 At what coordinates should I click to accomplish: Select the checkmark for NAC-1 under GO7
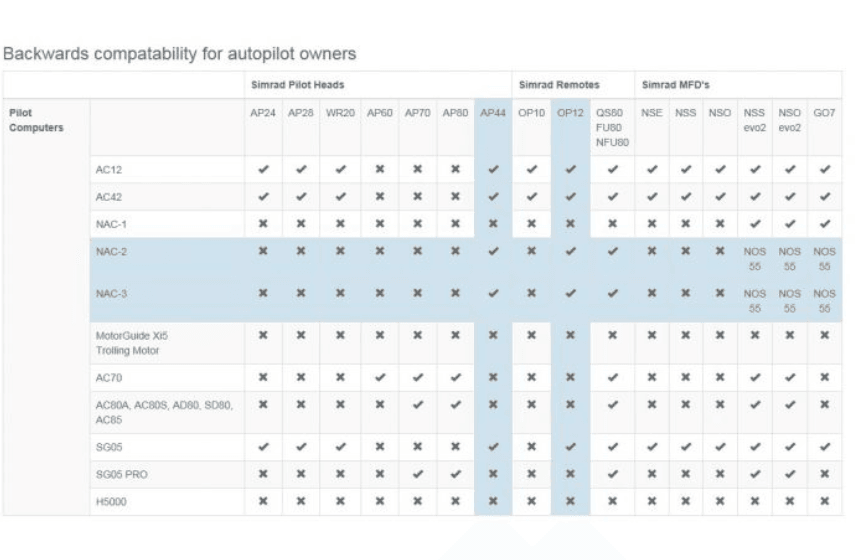(824, 223)
